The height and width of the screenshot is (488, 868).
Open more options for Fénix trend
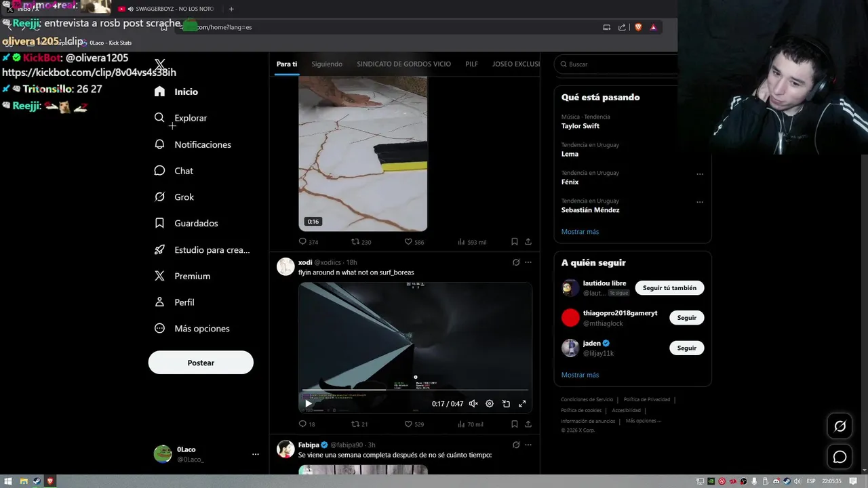pyautogui.click(x=700, y=174)
